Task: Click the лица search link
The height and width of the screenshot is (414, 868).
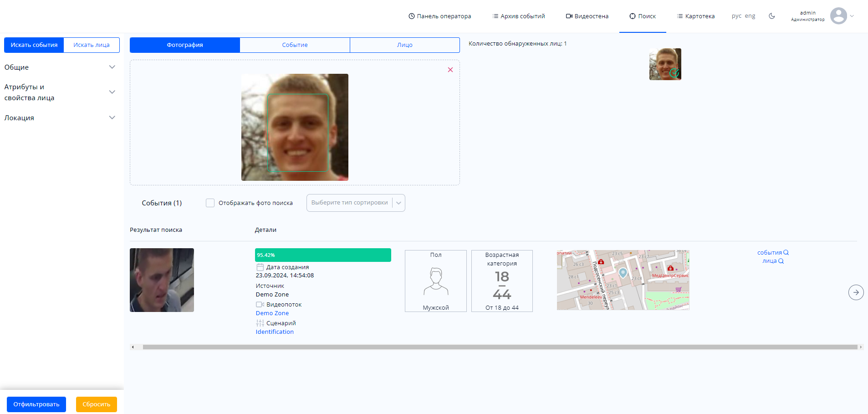Action: [769, 261]
